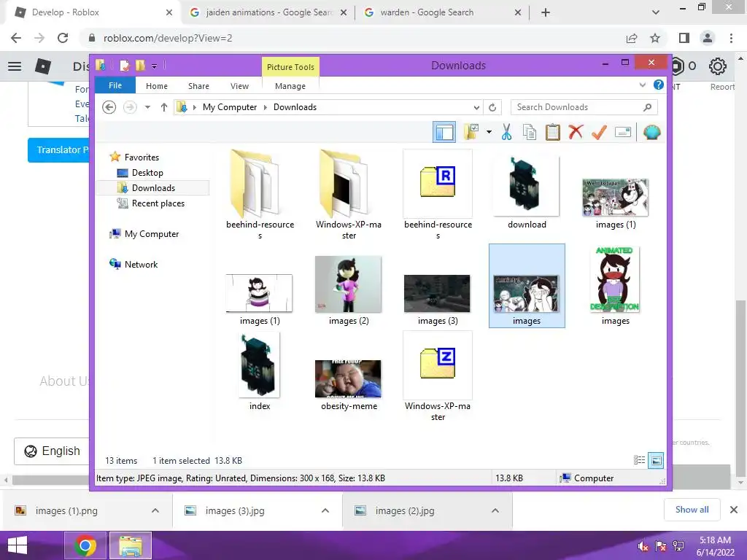
Task: Select beehind-resources archive with R badge
Action: point(438,195)
